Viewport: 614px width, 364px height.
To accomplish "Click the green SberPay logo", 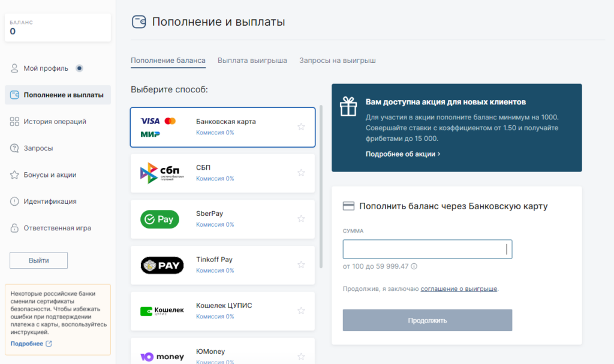I will 159,219.
